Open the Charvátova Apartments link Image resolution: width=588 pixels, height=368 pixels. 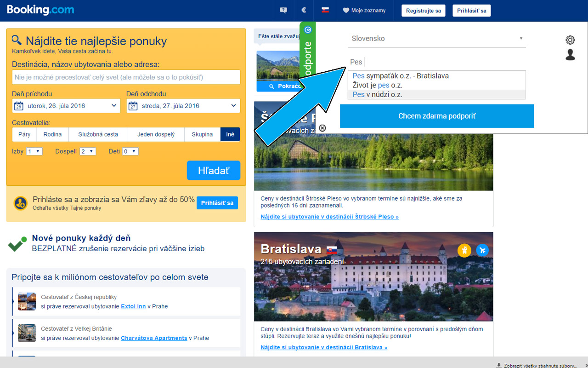point(154,338)
